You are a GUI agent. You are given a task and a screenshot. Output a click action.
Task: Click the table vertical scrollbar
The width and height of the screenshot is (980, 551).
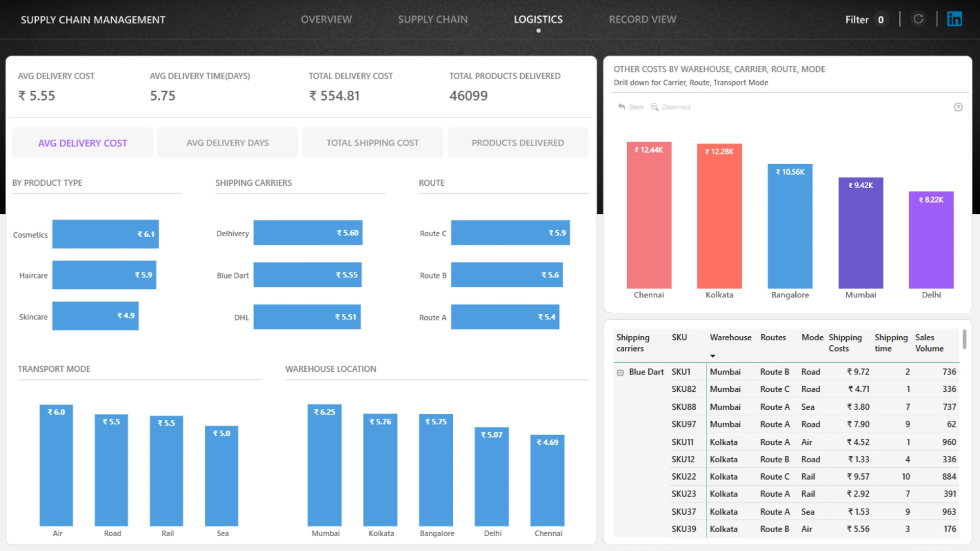coord(964,339)
